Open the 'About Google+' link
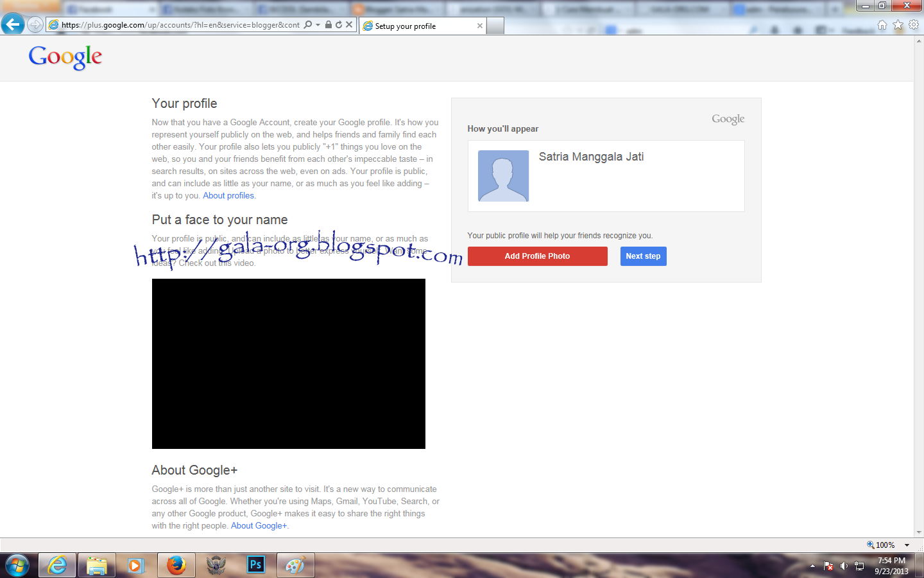The height and width of the screenshot is (578, 924). pos(259,526)
